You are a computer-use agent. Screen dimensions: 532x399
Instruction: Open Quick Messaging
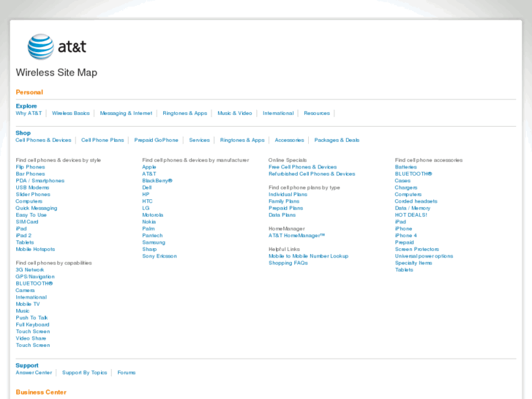[37, 208]
